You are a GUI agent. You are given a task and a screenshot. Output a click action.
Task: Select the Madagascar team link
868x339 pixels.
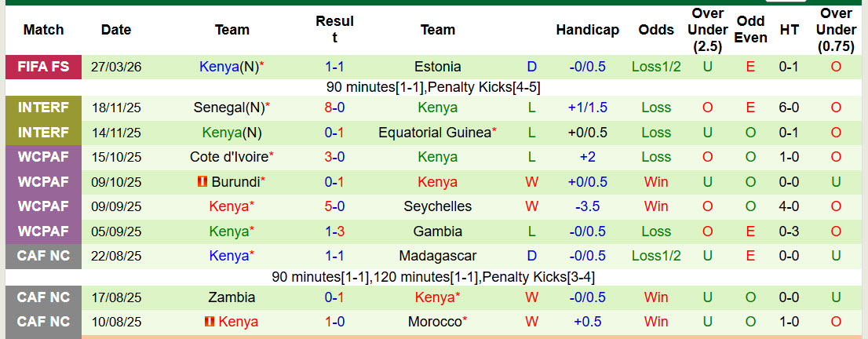[x=437, y=256]
